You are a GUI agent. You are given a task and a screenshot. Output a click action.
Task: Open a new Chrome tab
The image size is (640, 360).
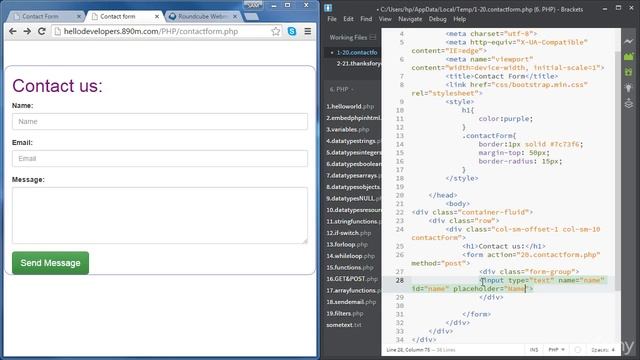(x=251, y=17)
